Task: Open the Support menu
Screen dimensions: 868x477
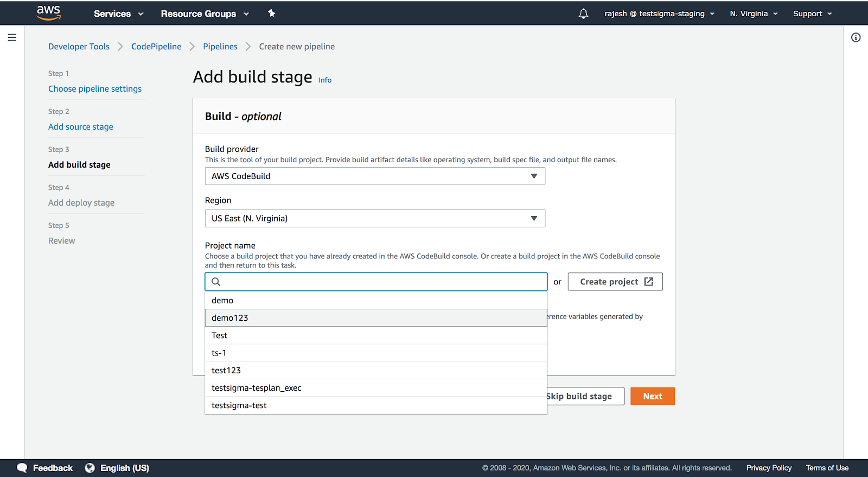Action: 812,14
